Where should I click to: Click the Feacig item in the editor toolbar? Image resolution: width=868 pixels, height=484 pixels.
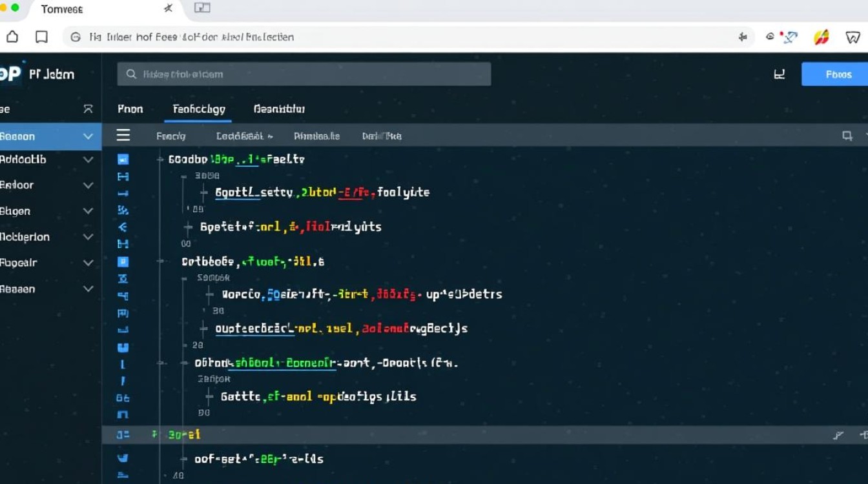(171, 136)
